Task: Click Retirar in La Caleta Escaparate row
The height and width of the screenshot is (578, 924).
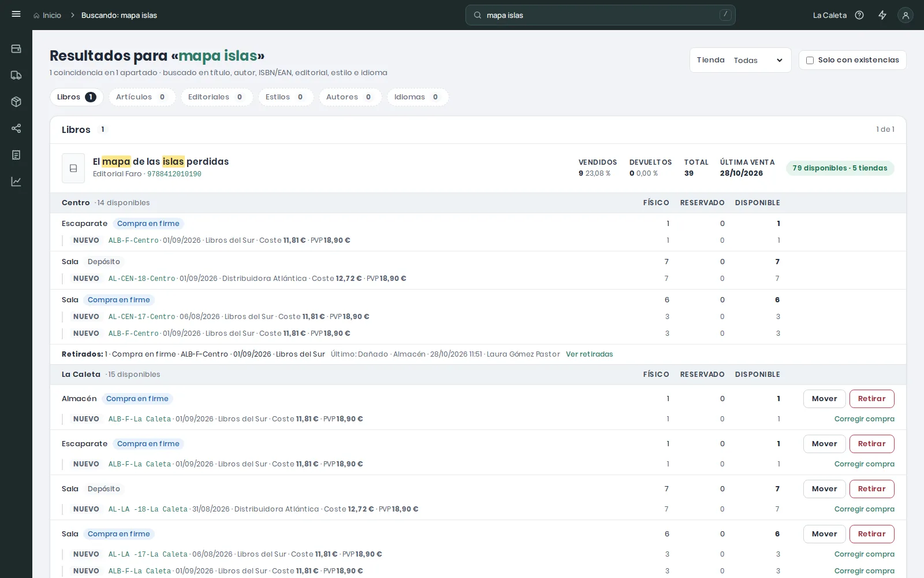Action: (871, 444)
